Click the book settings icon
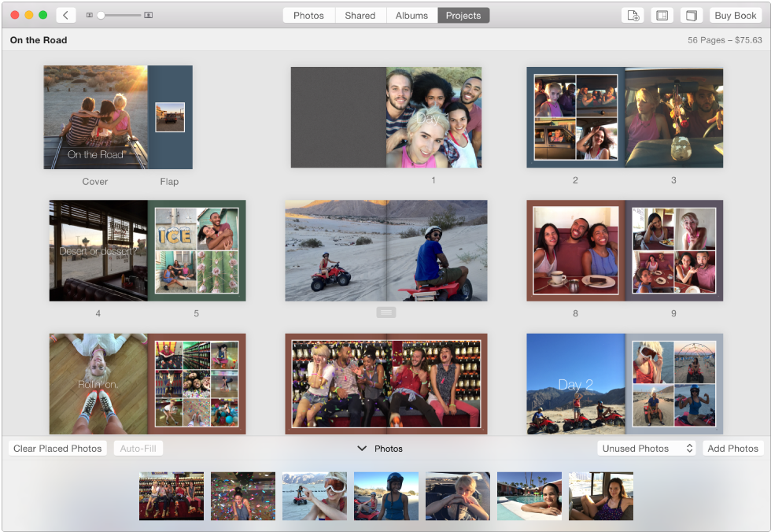 pos(690,15)
